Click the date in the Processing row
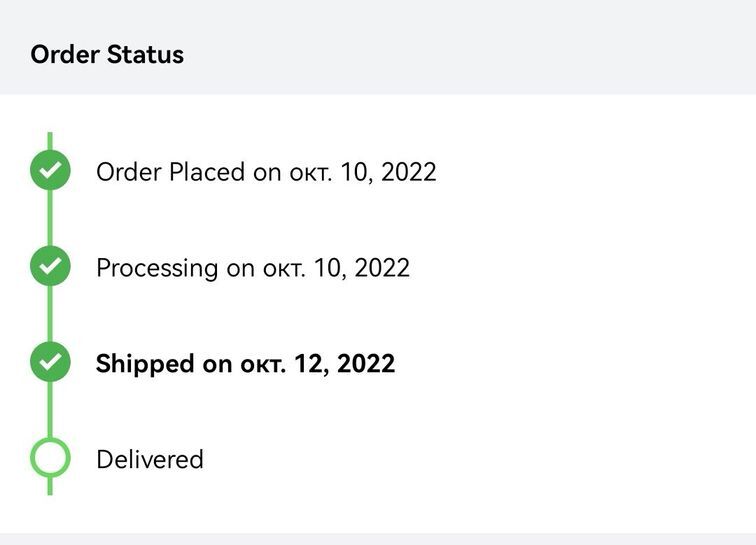 [335, 268]
